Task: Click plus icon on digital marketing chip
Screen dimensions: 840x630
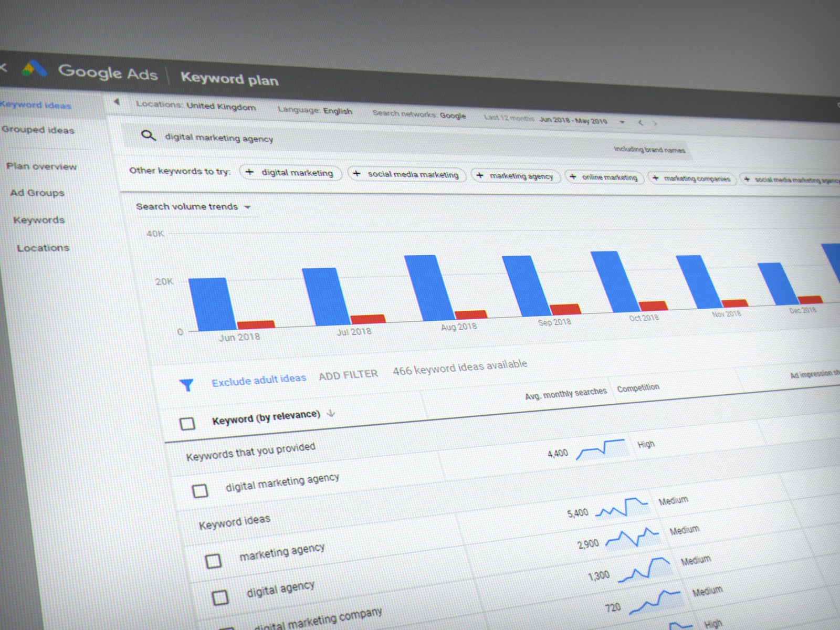Action: click(249, 172)
